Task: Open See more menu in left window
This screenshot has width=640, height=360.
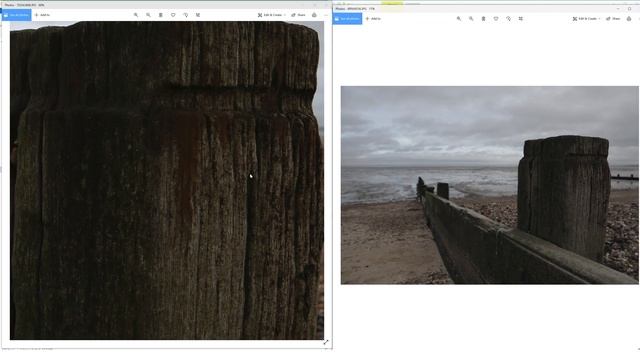Action: (x=326, y=15)
